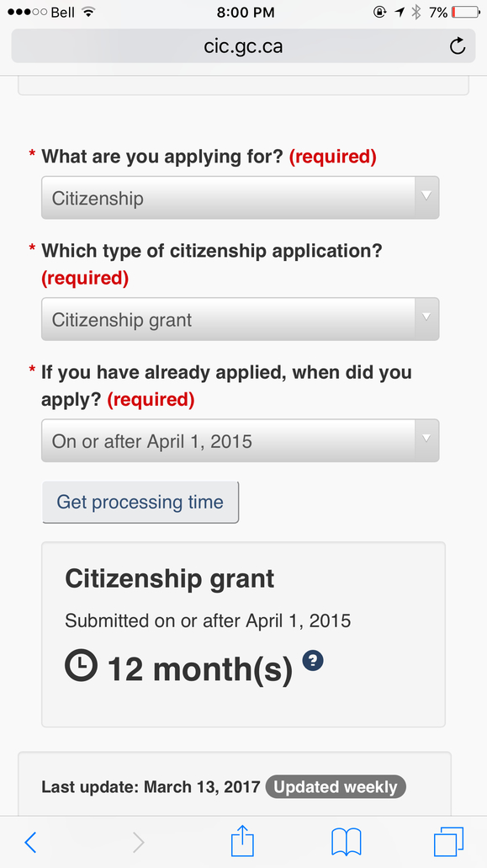Open the 'On or after April 1, 2015' dropdown
487x868 pixels.
pos(241,440)
